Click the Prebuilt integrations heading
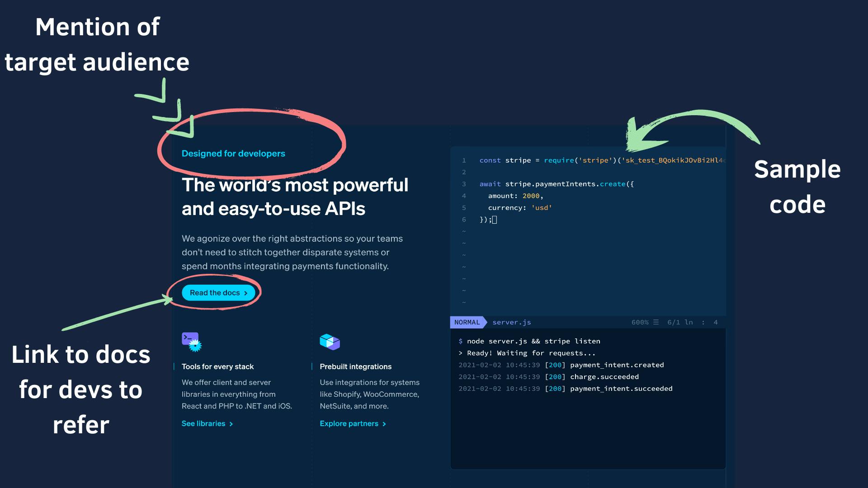The height and width of the screenshot is (488, 868). point(355,366)
